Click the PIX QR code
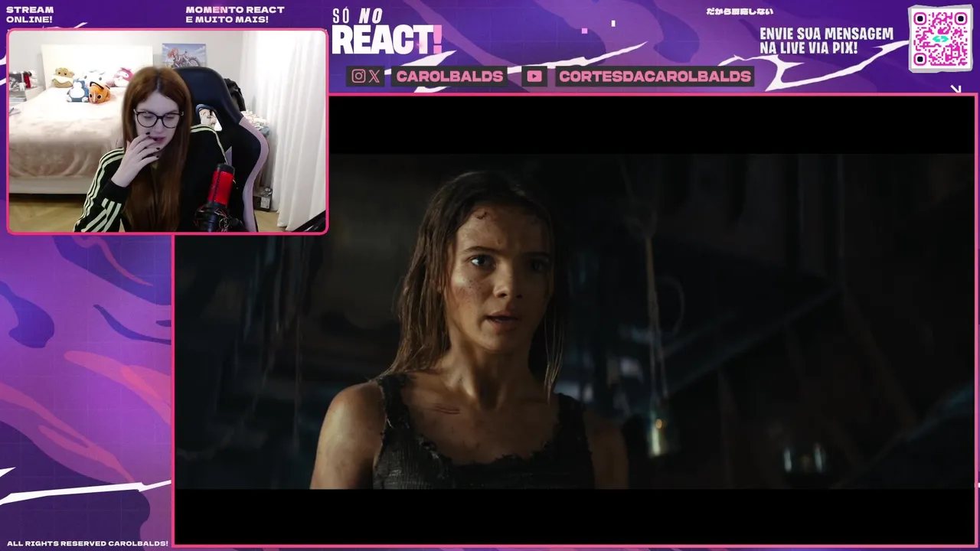980x551 pixels. [x=940, y=38]
